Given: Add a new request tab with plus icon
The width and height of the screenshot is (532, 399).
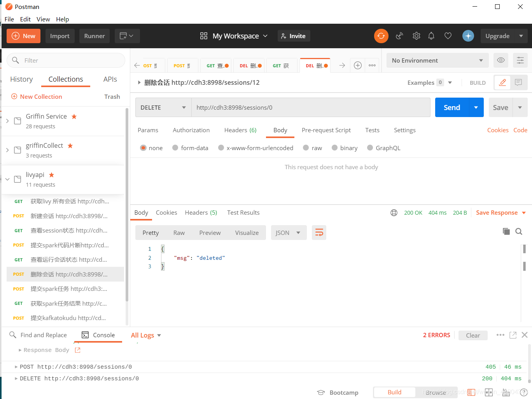Looking at the screenshot, I should pos(358,65).
